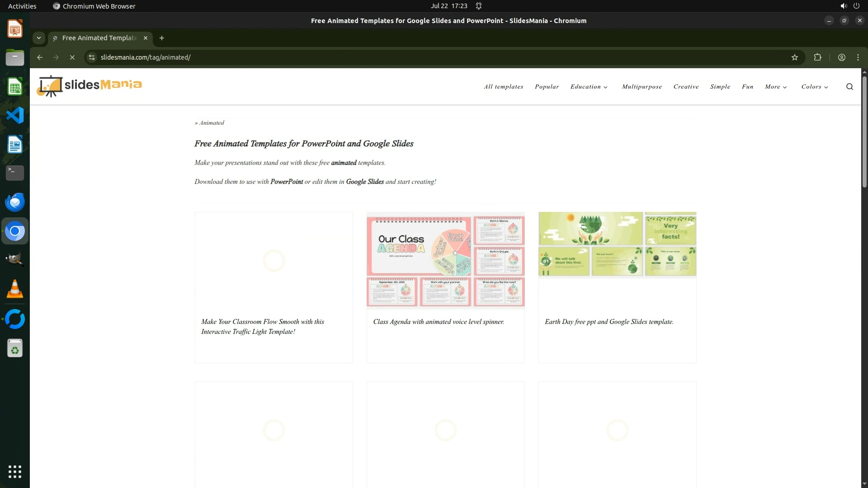Click the site information icon in address bar

point(92,57)
